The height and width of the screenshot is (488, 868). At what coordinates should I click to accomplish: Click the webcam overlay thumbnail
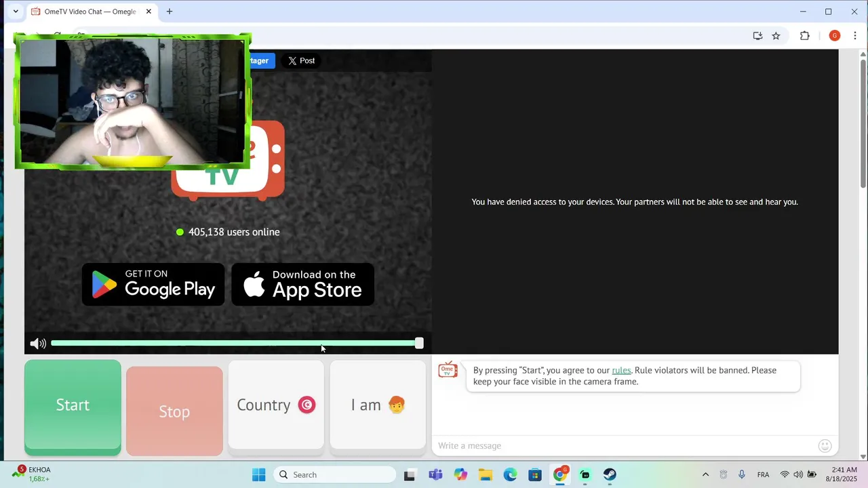tap(132, 102)
